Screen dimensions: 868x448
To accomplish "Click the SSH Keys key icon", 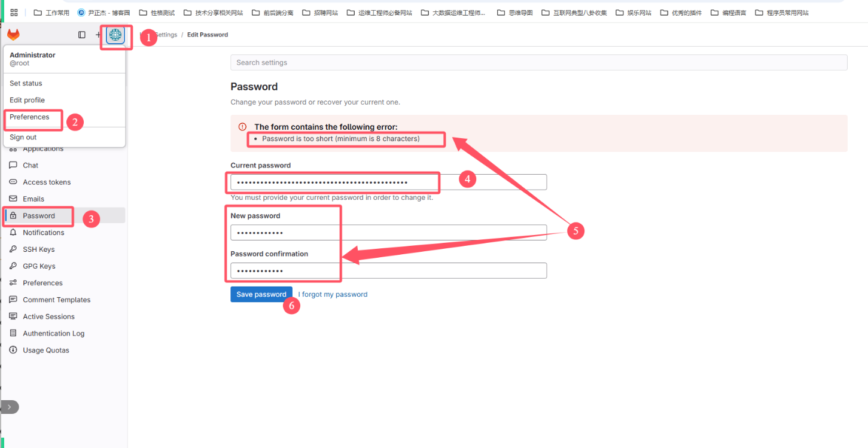I will click(13, 249).
